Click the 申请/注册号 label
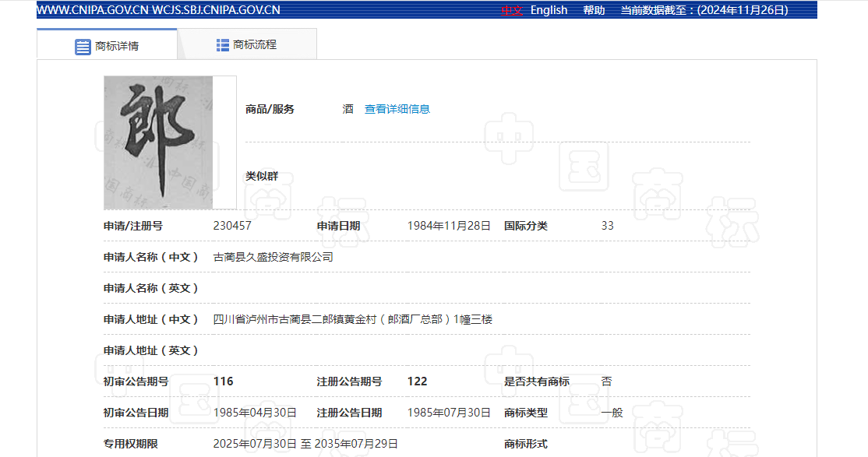The width and height of the screenshot is (868, 457). coord(133,226)
